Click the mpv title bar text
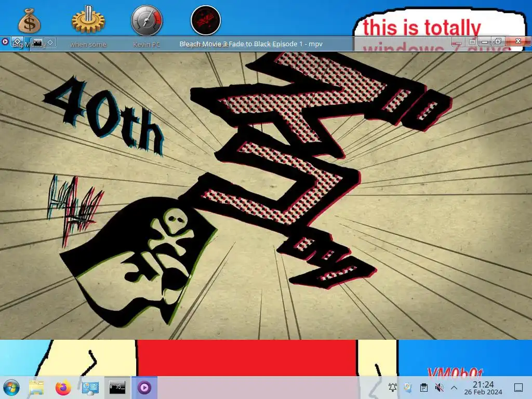 coord(251,44)
